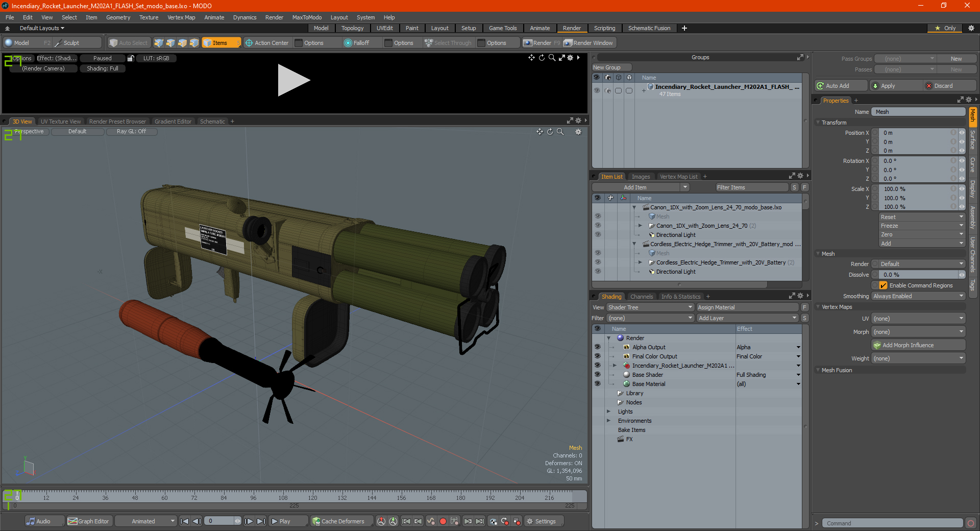Open the Smoothing Always Enabled dropdown
The image size is (980, 531).
pos(918,296)
